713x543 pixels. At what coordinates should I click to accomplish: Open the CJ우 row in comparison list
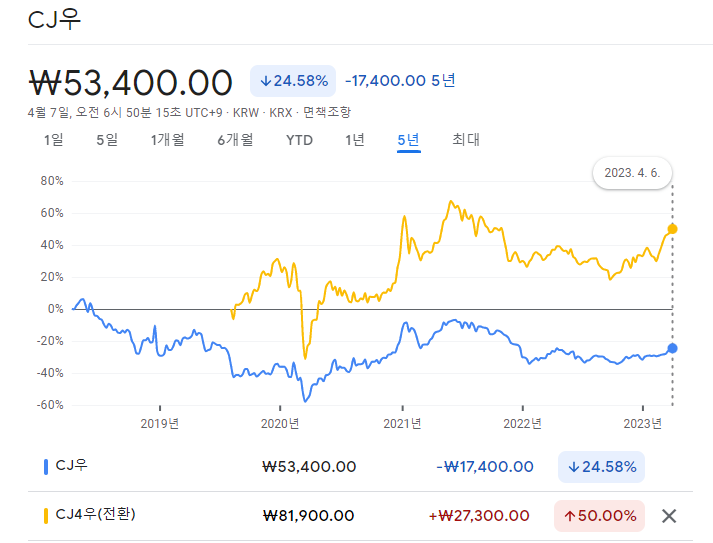(x=360, y=467)
